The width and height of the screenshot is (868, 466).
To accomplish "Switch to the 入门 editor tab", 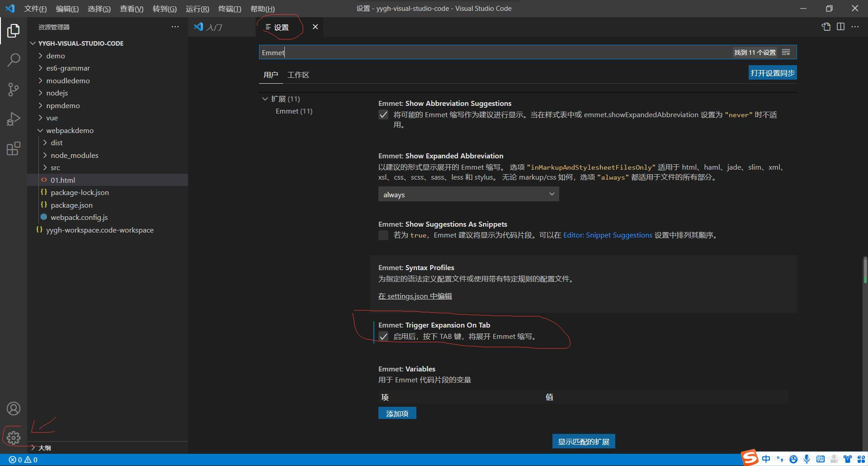I will (x=222, y=27).
